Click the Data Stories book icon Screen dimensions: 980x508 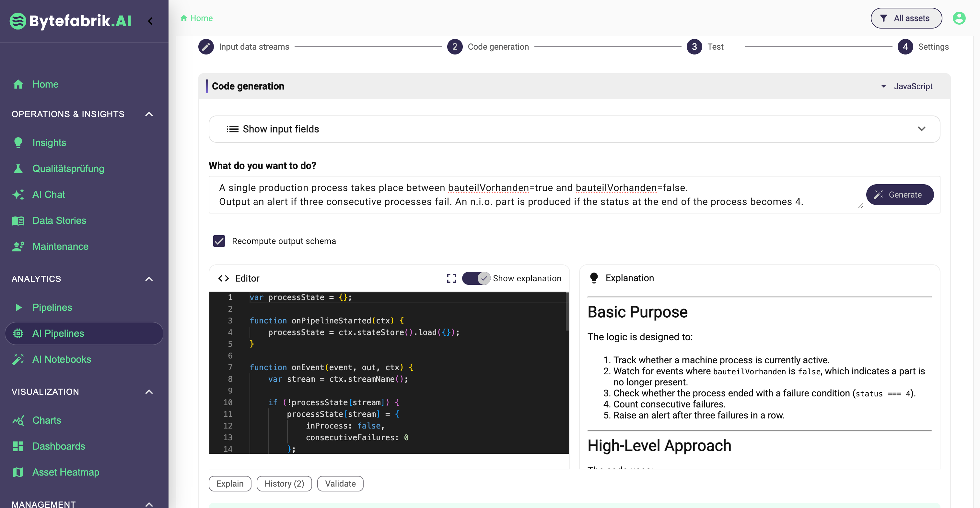(x=18, y=221)
